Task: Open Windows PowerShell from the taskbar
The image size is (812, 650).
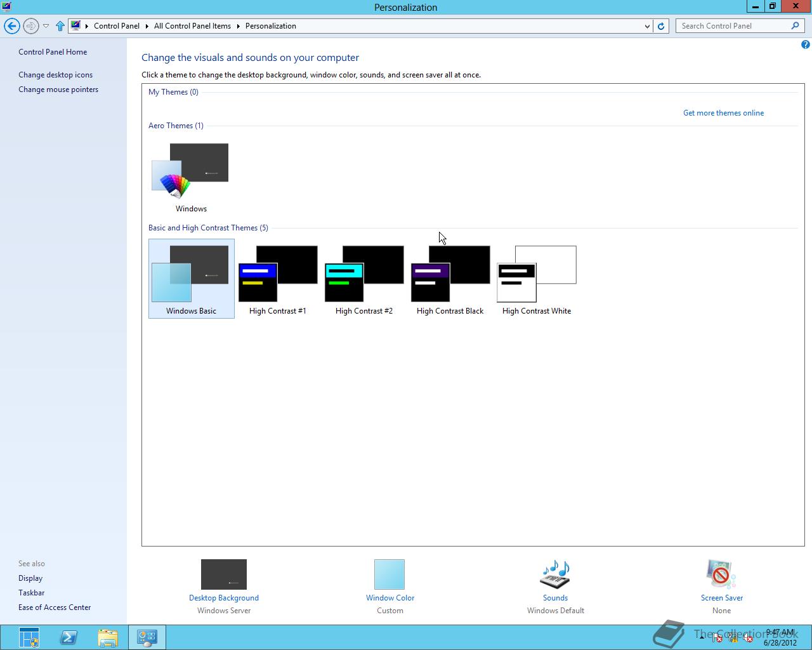Action: click(69, 637)
